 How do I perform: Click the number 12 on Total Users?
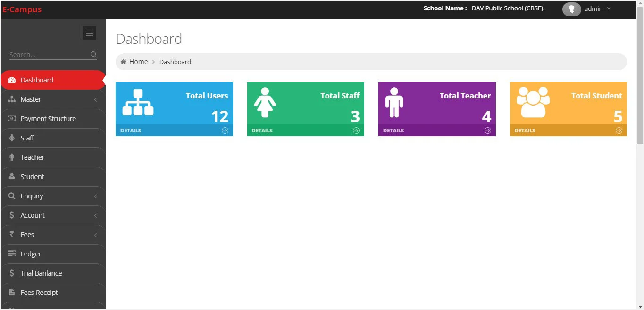tap(220, 116)
